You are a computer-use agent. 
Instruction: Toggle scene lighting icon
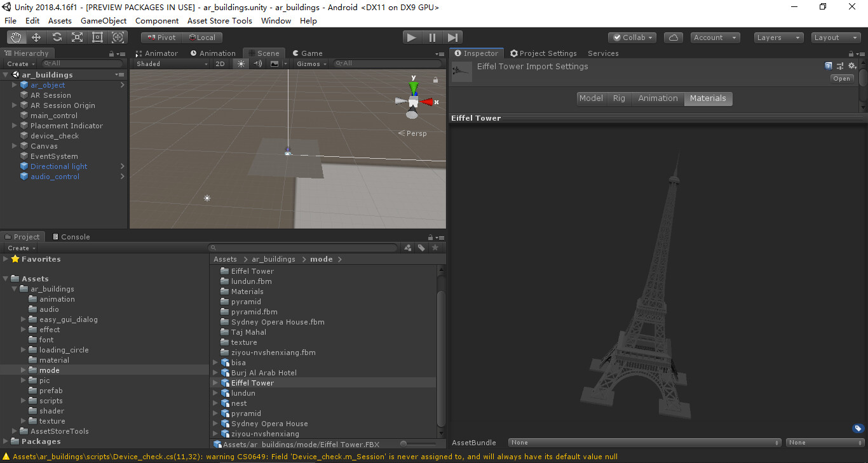(x=240, y=64)
